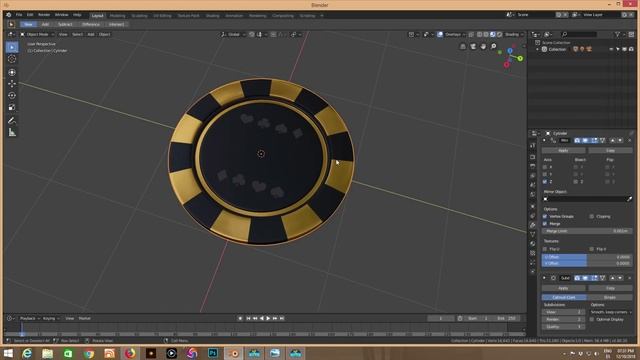Toggle Vertex Groups checkbox

tap(545, 216)
